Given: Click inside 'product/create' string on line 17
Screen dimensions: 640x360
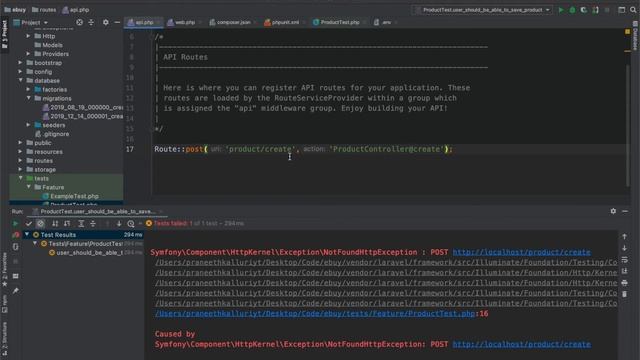Looking at the screenshot, I should coord(260,149).
